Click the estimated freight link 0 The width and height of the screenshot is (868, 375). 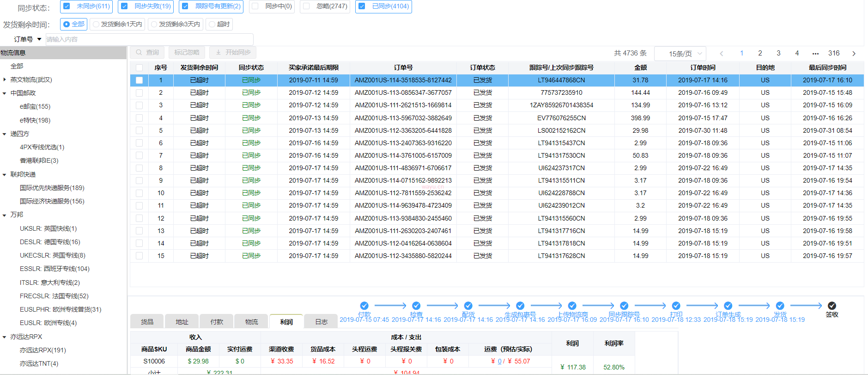coord(499,361)
